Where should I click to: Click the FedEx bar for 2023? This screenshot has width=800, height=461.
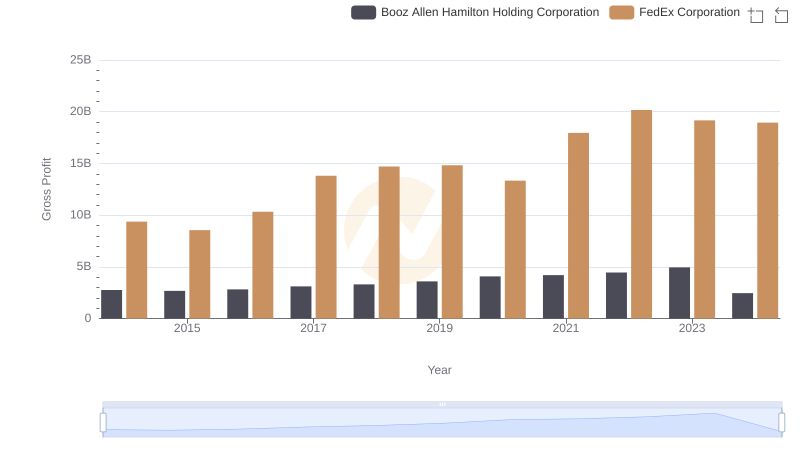coord(705,219)
